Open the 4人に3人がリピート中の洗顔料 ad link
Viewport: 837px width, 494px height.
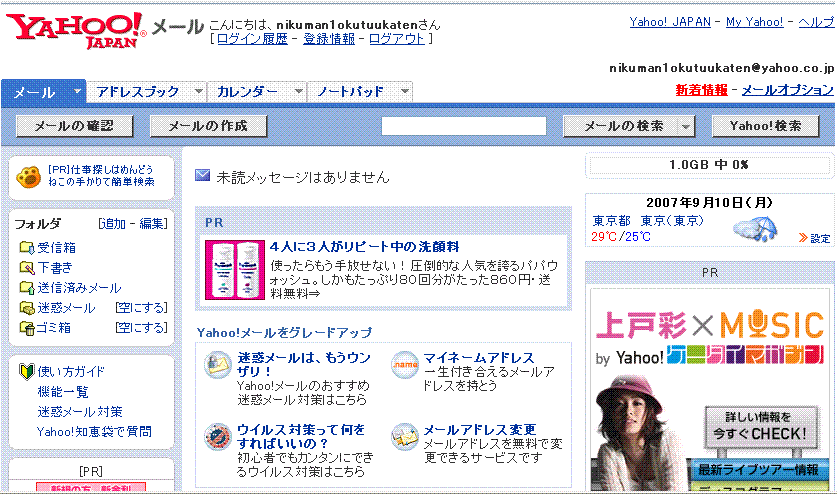(365, 247)
